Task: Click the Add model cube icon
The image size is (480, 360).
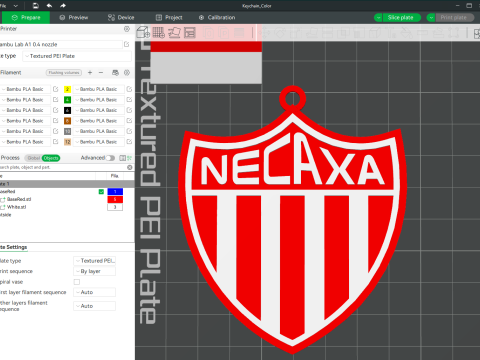Action: pyautogui.click(x=143, y=32)
